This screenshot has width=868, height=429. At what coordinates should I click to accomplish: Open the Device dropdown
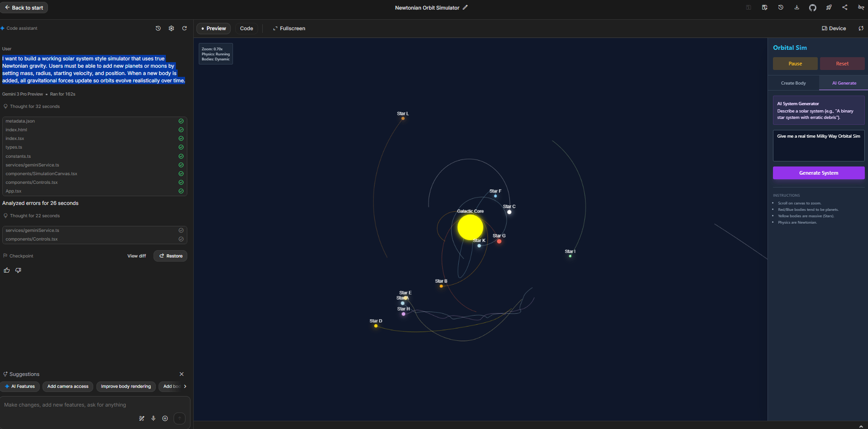[x=833, y=28]
